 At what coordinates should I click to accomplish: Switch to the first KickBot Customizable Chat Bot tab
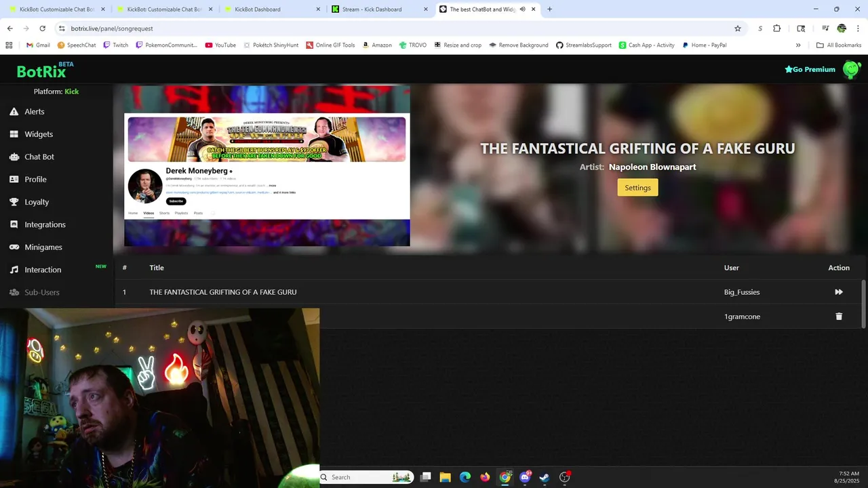54,9
